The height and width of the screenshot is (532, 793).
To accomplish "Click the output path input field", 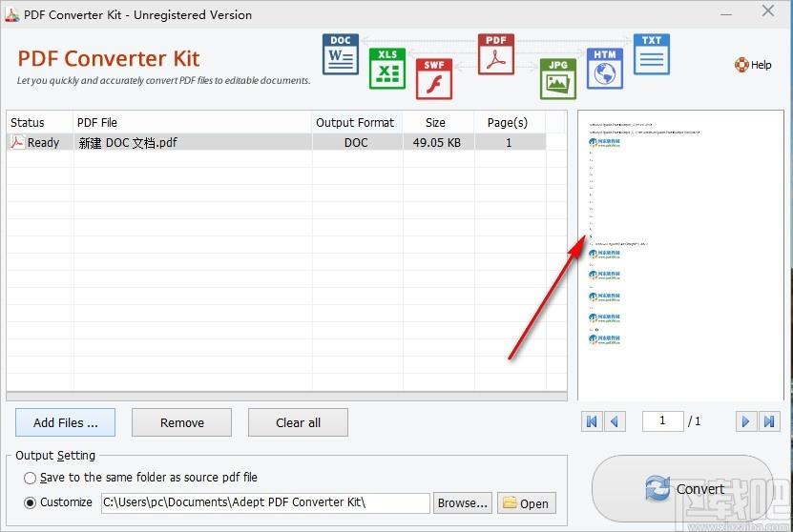I will [x=265, y=502].
